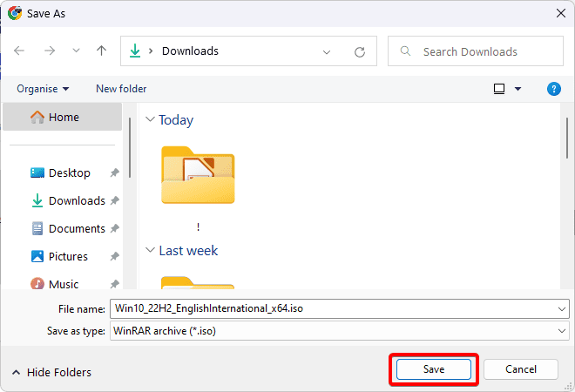Select the folder under Last week

click(198, 283)
